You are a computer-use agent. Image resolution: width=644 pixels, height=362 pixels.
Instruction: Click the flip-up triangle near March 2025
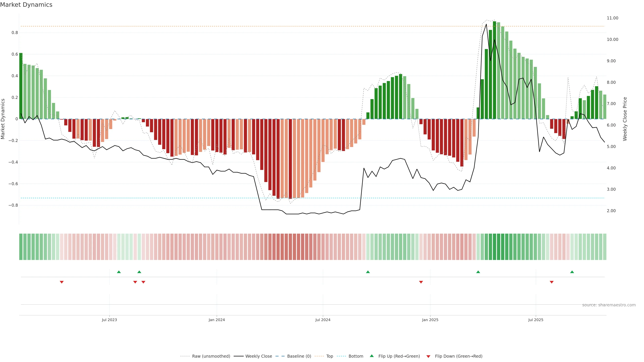tap(478, 272)
